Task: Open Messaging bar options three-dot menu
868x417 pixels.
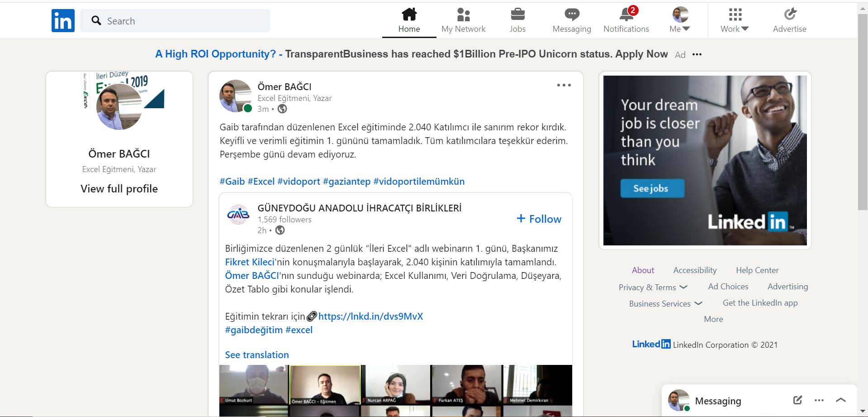Action: click(x=819, y=400)
